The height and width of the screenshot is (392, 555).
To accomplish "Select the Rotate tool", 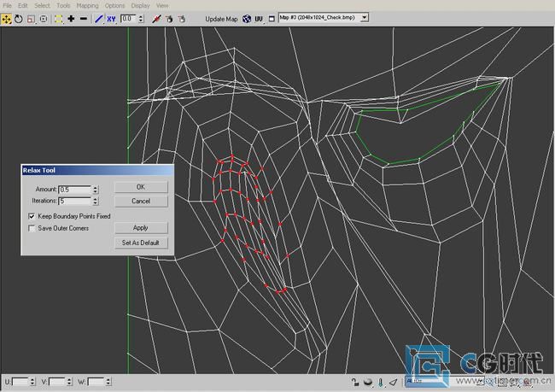I will point(19,19).
